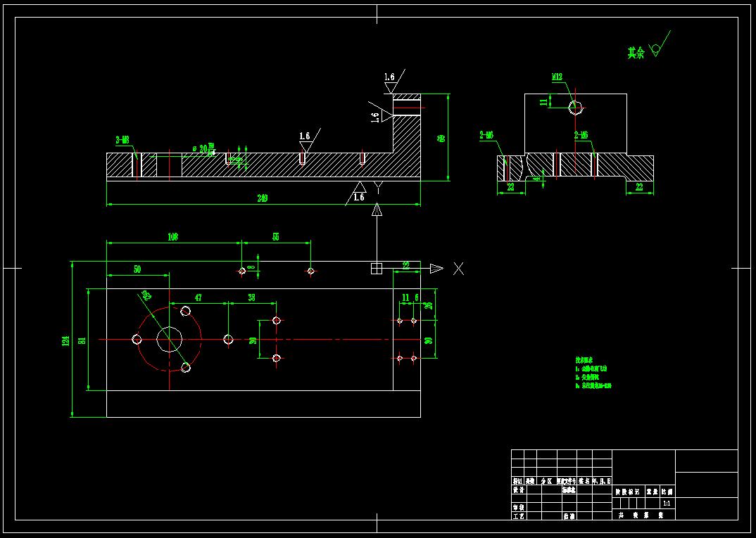The height and width of the screenshot is (538, 756).
Task: Click the 47 dimension value
Action: tap(199, 297)
